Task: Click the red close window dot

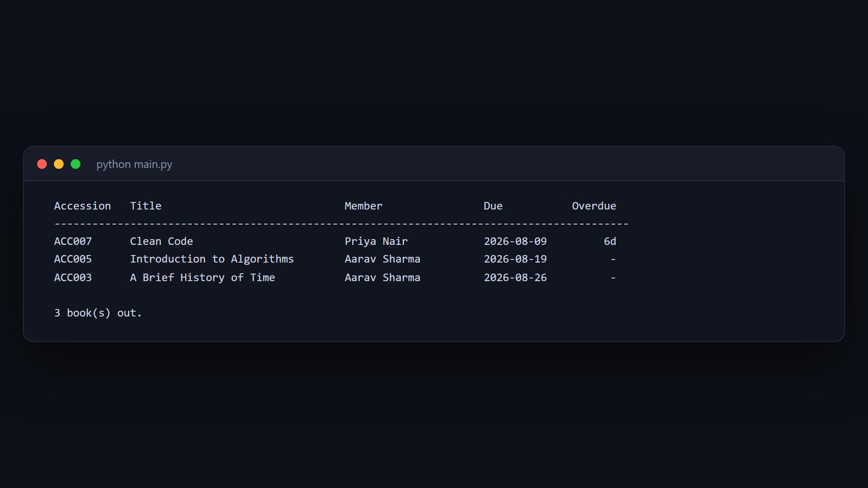Action: [42, 164]
